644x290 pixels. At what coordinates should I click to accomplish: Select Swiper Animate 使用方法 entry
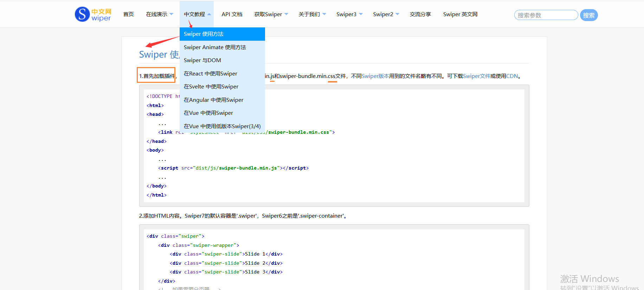point(222,47)
